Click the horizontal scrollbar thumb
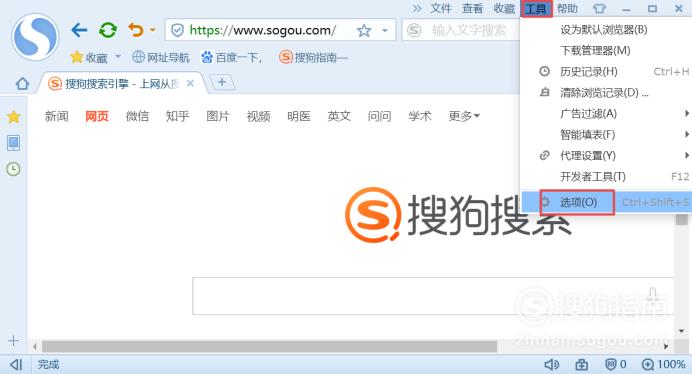 click(269, 346)
